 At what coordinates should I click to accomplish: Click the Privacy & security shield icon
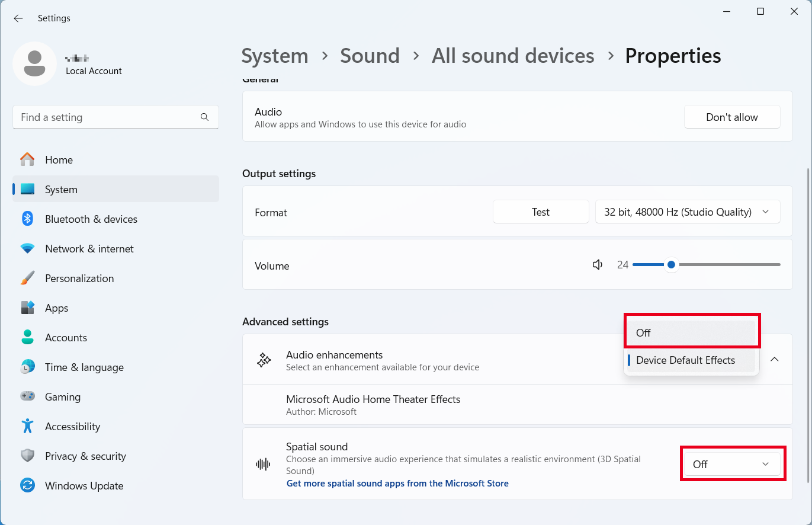click(27, 456)
